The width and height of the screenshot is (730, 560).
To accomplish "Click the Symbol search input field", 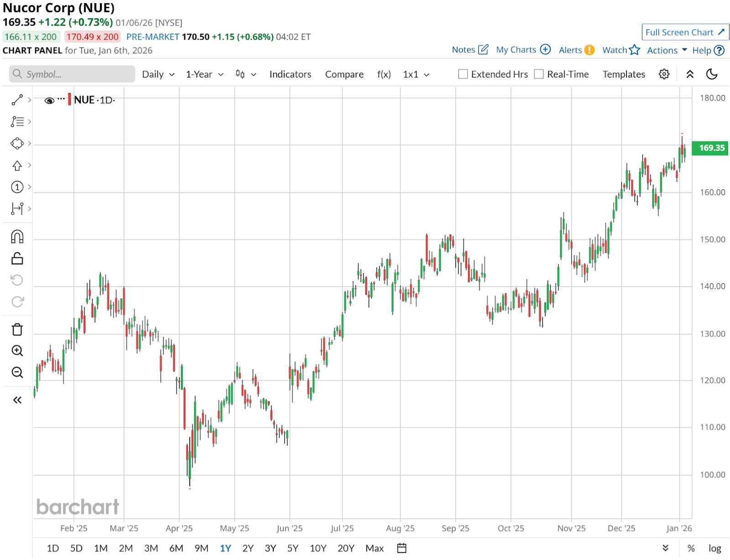I will (x=72, y=74).
